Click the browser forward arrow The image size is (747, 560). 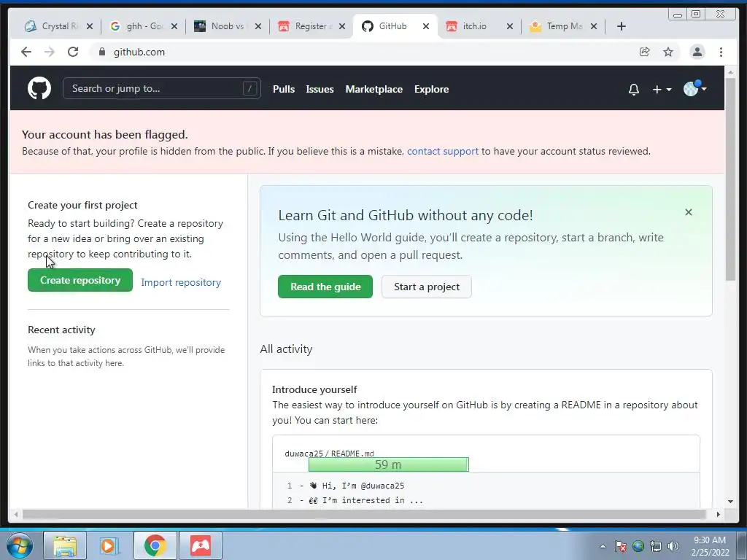pyautogui.click(x=50, y=52)
